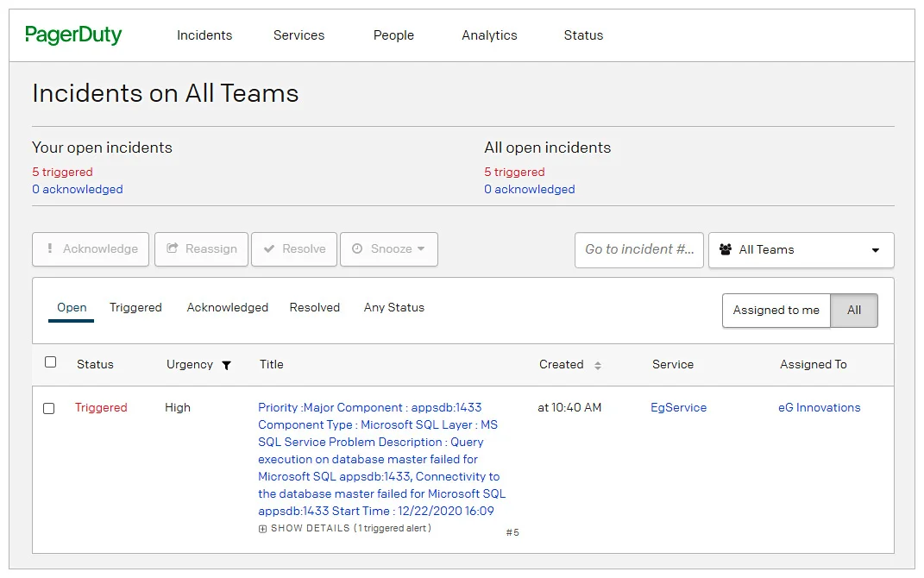
Task: Click the High urgency value
Action: pyautogui.click(x=178, y=408)
